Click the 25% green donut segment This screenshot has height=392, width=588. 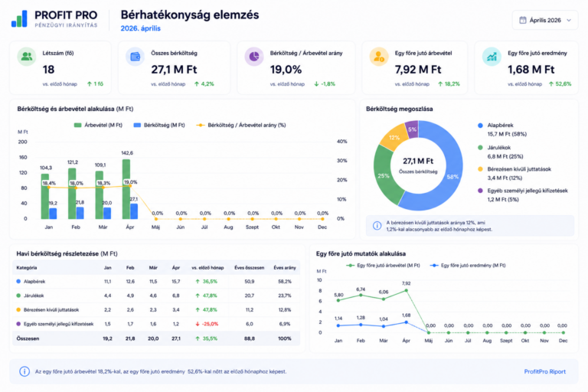(384, 175)
